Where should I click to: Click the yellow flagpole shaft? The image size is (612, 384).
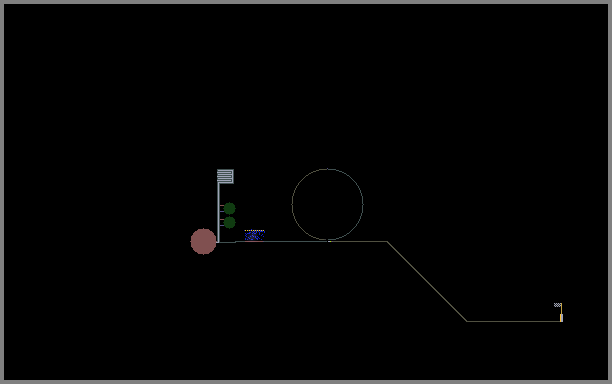tap(561, 309)
